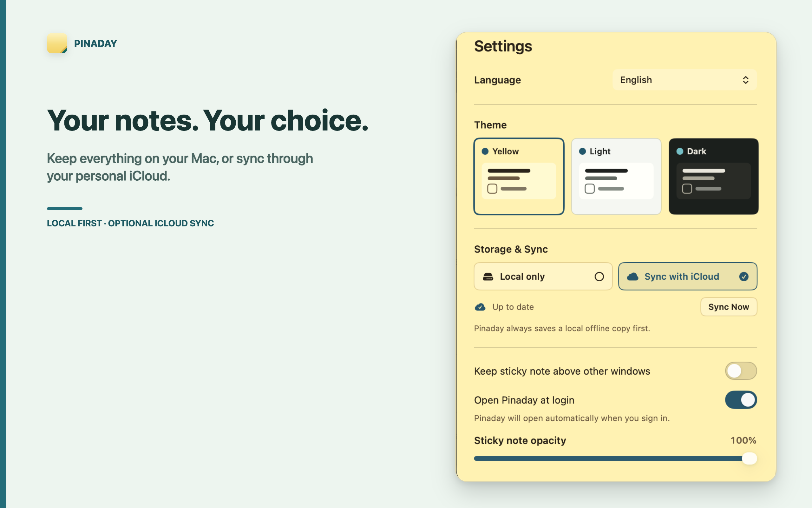Image resolution: width=812 pixels, height=508 pixels.
Task: Click the sticky note opacity slider handle
Action: (750, 458)
